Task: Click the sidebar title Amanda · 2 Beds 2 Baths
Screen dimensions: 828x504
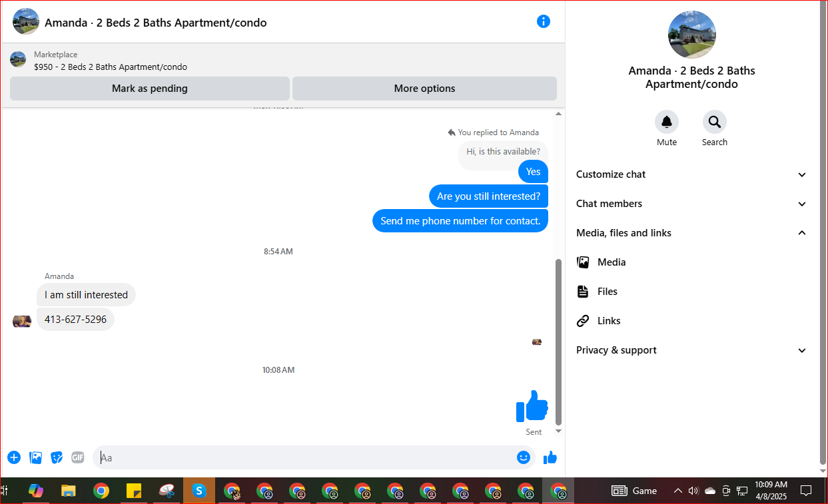Action: click(691, 77)
